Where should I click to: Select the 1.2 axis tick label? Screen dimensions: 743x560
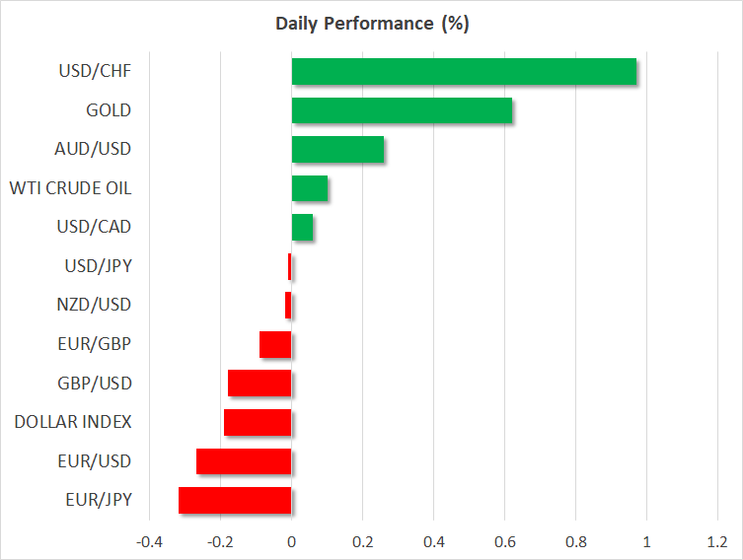(x=717, y=541)
